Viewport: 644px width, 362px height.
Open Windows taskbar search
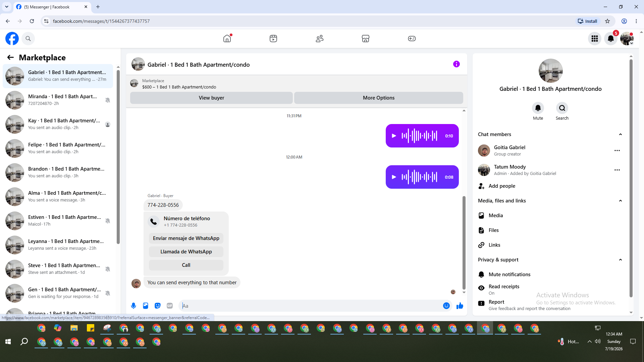point(24,342)
